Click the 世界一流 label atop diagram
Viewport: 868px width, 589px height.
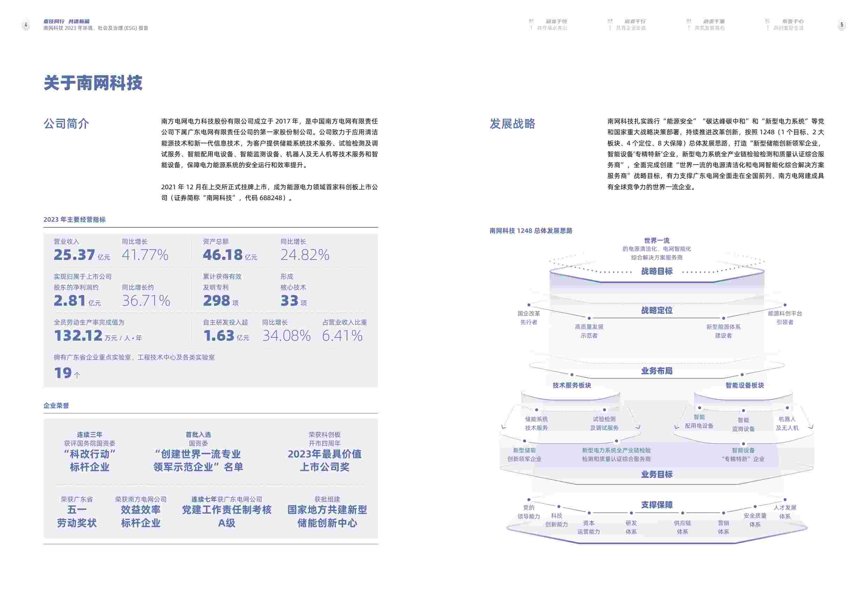[657, 241]
